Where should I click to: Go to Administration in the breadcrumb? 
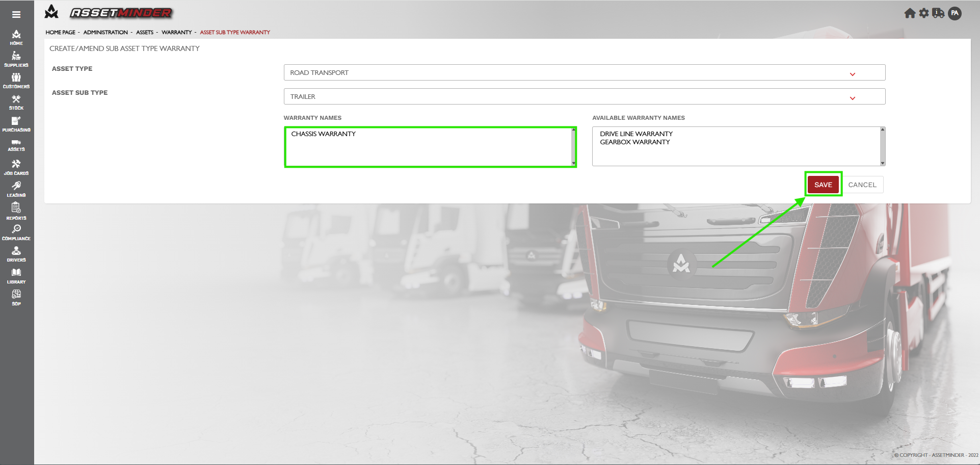point(105,33)
